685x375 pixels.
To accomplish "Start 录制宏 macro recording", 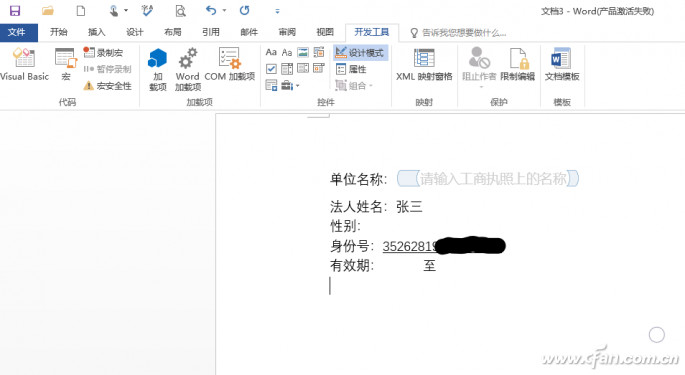I will [x=104, y=52].
